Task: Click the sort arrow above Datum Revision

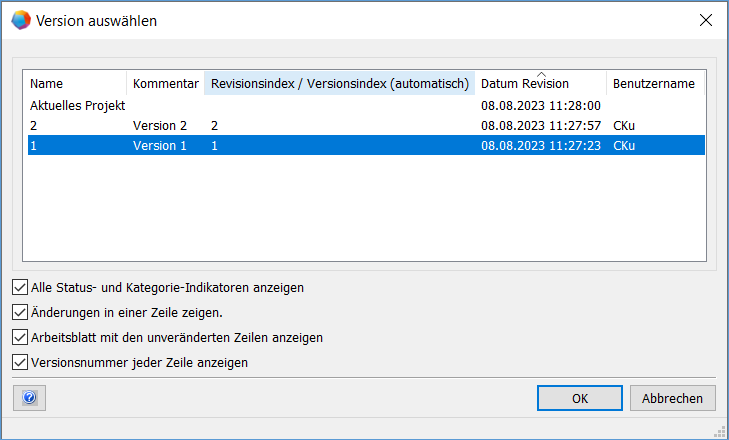Action: (x=541, y=74)
